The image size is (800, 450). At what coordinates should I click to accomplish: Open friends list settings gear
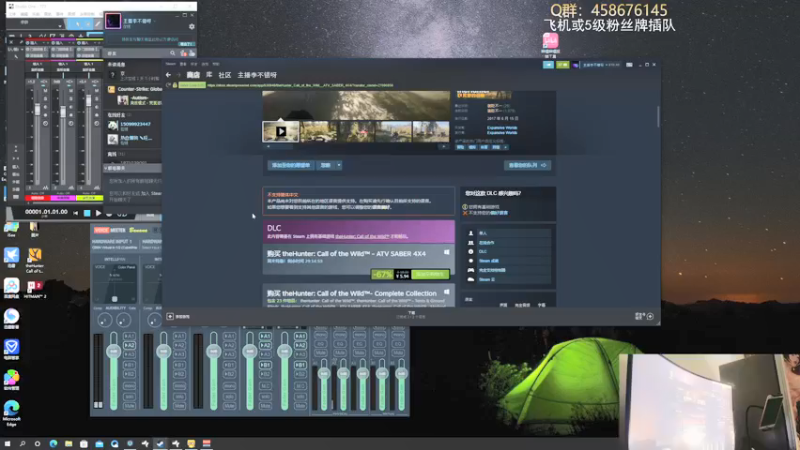[192, 27]
